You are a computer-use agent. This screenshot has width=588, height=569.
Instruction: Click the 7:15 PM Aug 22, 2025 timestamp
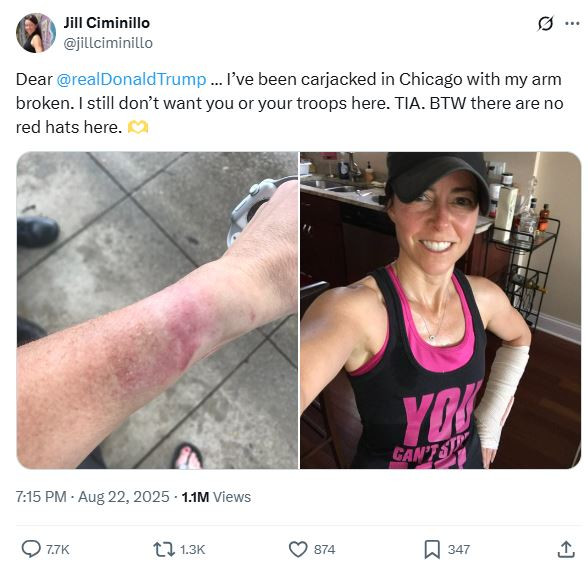coord(93,497)
